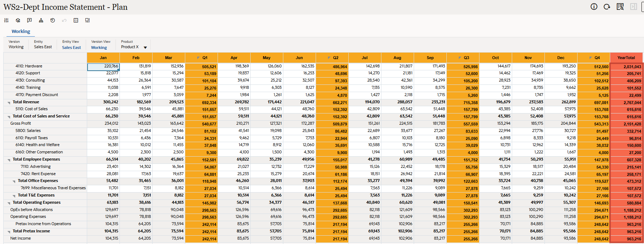Select the Feb column header
Viewport: 644px width, 244px height.
coord(136,58)
